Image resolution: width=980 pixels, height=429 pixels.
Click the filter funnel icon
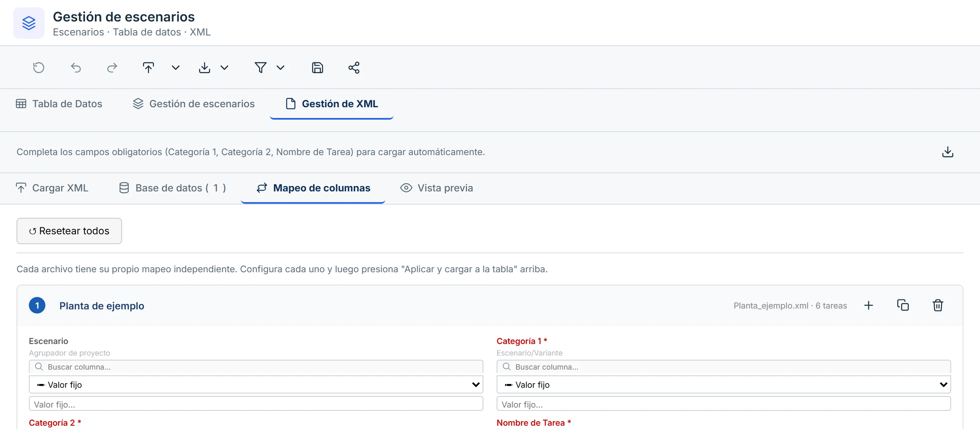tap(261, 68)
